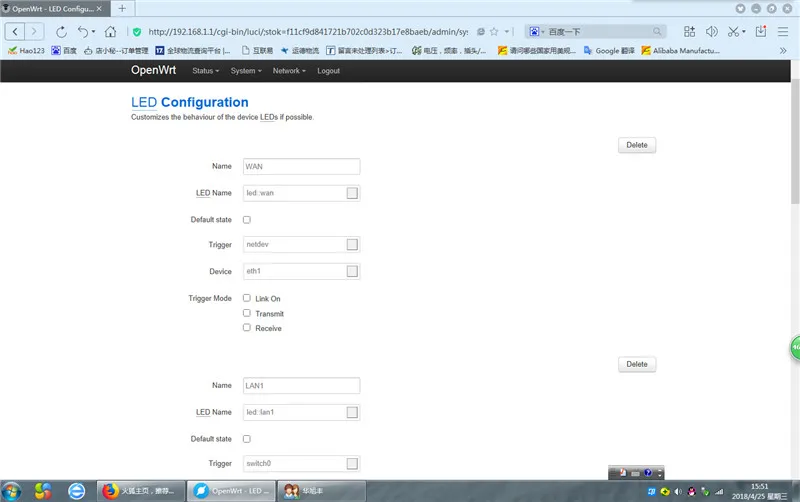The image size is (800, 502).
Task: Reload the page with the refresh icon
Action: pos(61,32)
